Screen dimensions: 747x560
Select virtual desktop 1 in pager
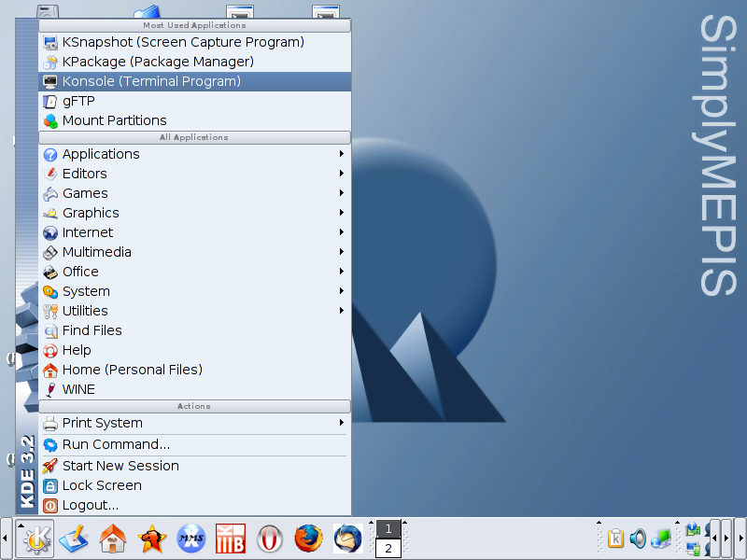[x=388, y=529]
